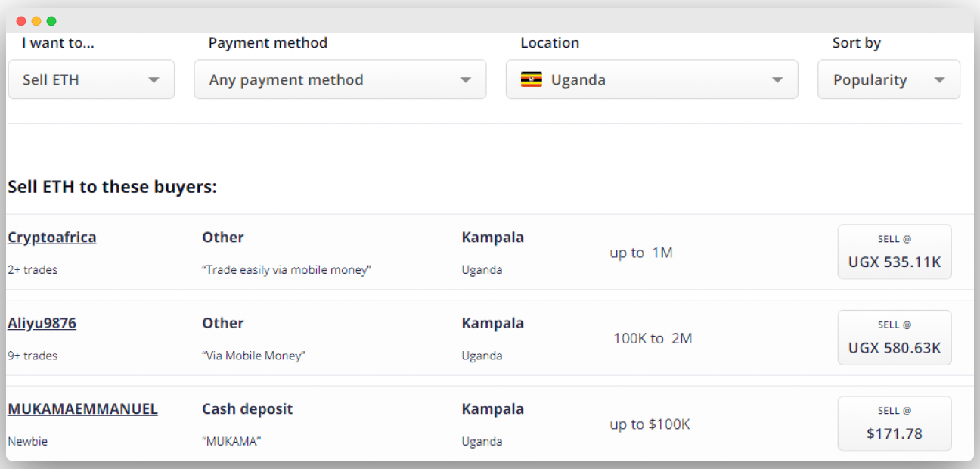980x469 pixels.
Task: Open the Sell ETH dropdown
Action: (x=91, y=79)
